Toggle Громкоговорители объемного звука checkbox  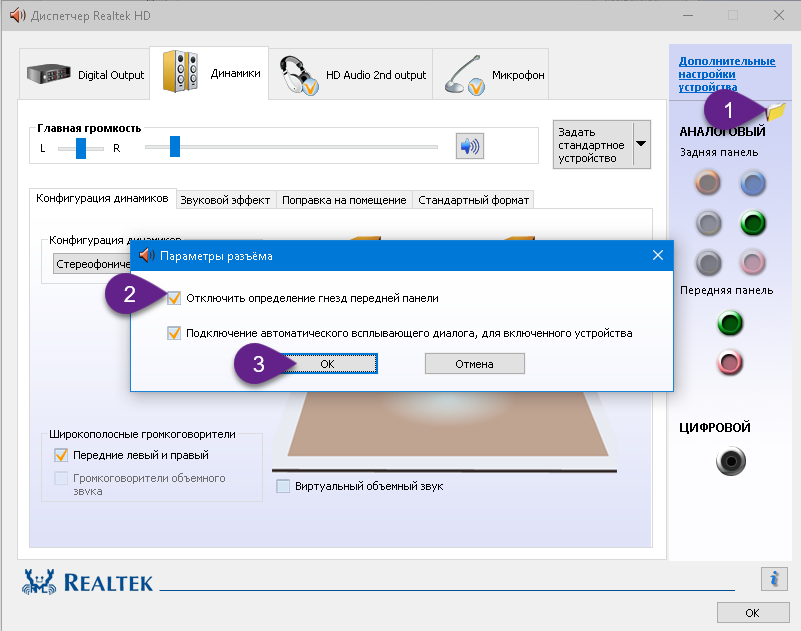61,478
